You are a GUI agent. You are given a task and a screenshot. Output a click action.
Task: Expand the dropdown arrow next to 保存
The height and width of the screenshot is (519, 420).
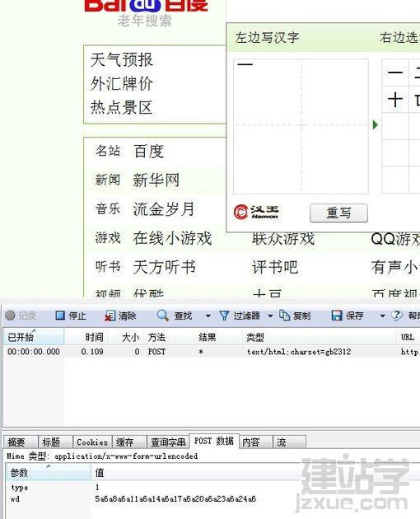[x=382, y=316]
